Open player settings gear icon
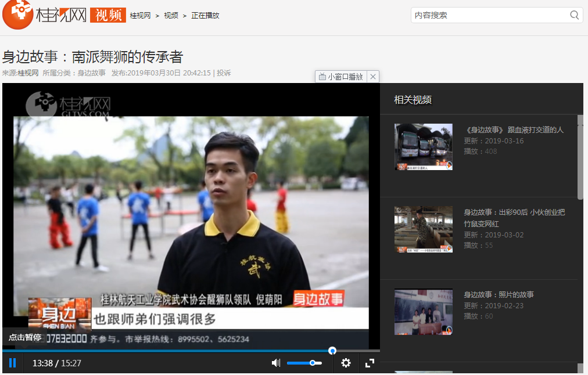The width and height of the screenshot is (588, 375). [346, 363]
